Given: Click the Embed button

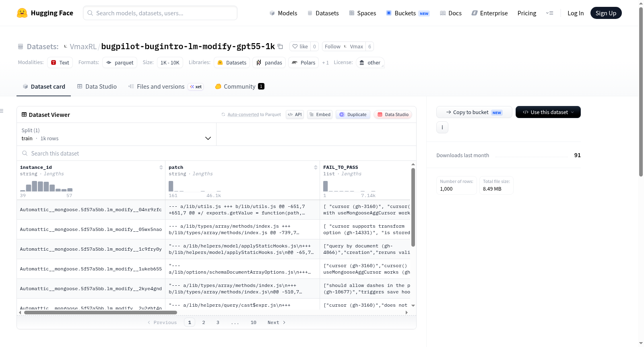Looking at the screenshot, I should click(320, 114).
